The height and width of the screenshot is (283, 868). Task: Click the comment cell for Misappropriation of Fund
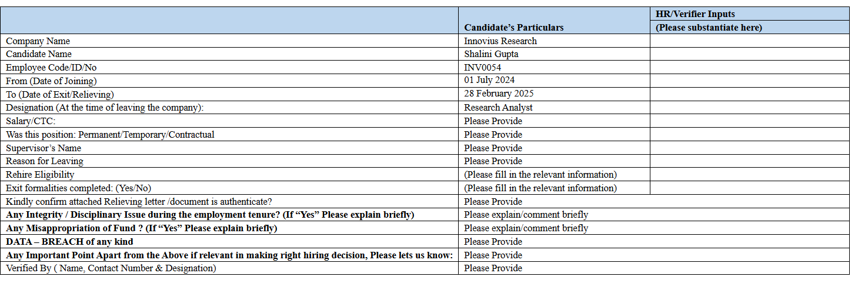click(x=526, y=228)
